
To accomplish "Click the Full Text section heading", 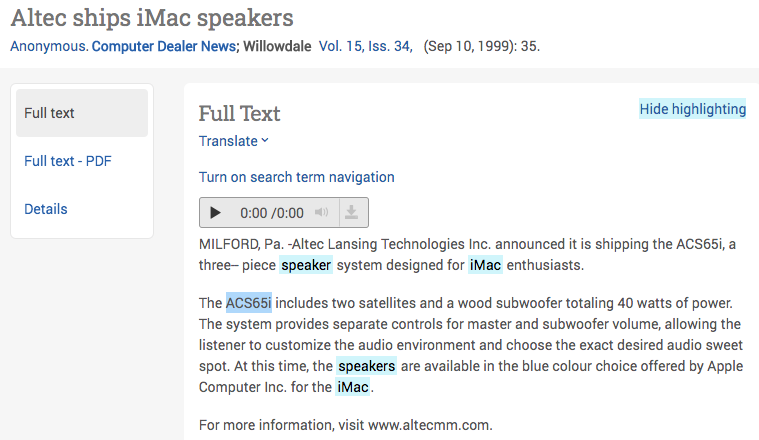I will pyautogui.click(x=239, y=113).
